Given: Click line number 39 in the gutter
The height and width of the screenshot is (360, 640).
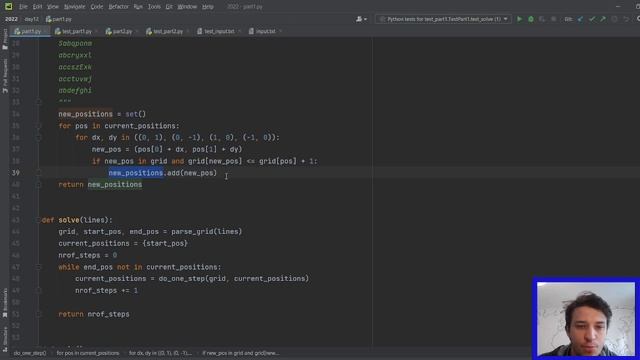Looking at the screenshot, I should (16, 173).
